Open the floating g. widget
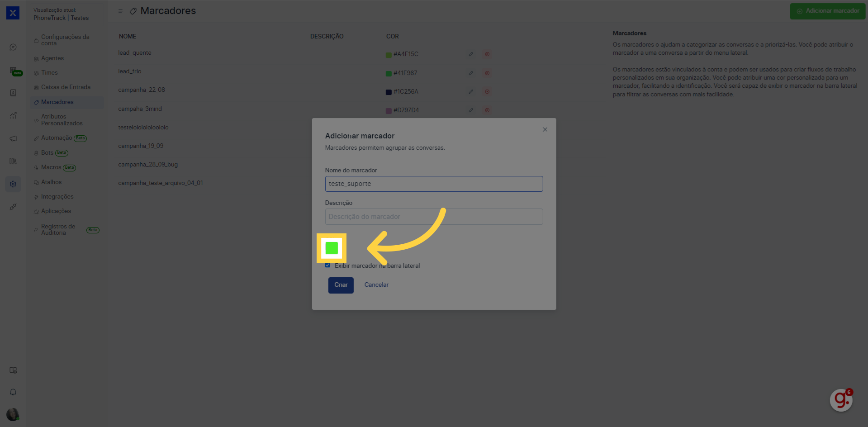The width and height of the screenshot is (868, 427). pos(841,400)
